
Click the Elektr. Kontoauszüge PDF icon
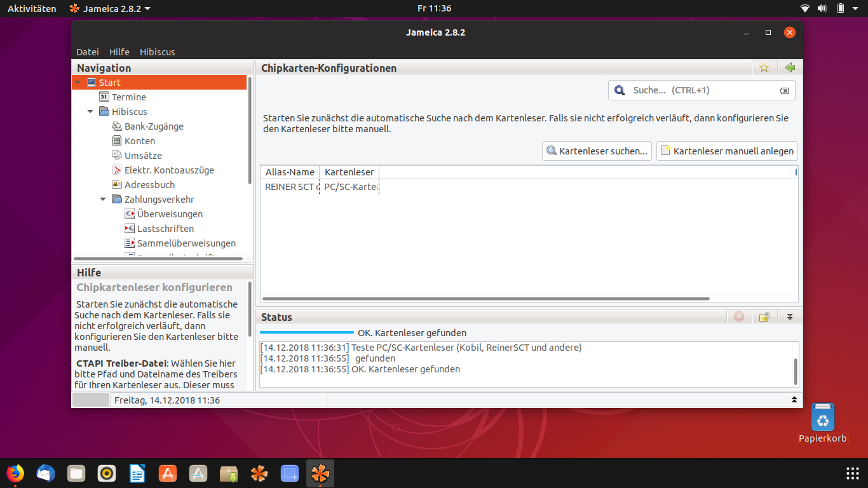[x=117, y=170]
